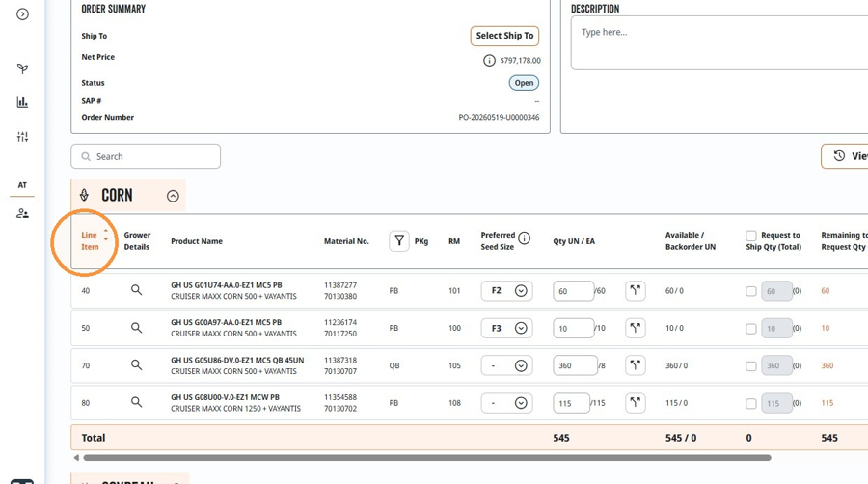Check the Request to Ship Qty header checkbox
This screenshot has width=868, height=484.
[750, 236]
